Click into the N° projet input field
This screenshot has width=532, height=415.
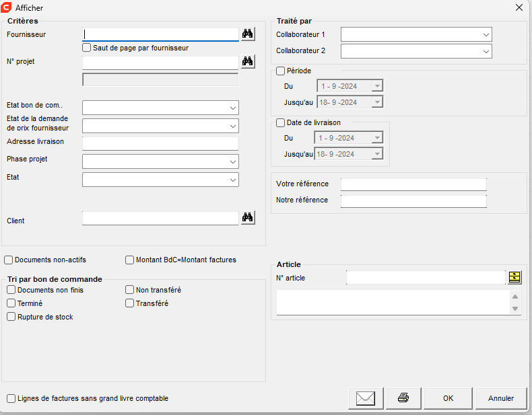point(160,63)
